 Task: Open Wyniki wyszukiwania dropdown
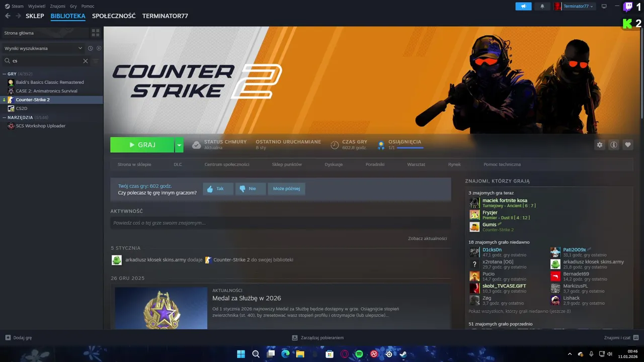(x=43, y=48)
